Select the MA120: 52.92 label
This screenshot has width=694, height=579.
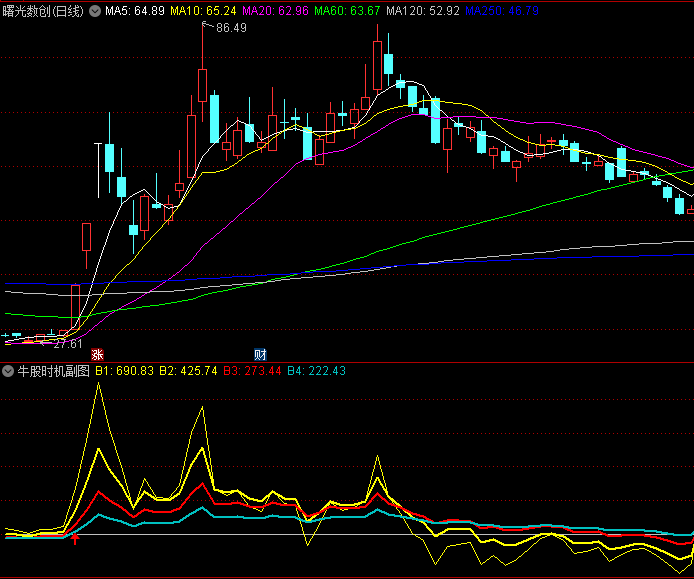423,11
